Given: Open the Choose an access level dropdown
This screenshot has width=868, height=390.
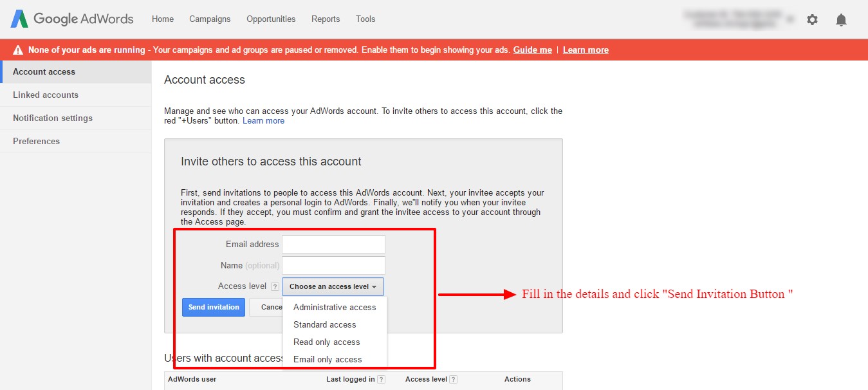Looking at the screenshot, I should [333, 286].
